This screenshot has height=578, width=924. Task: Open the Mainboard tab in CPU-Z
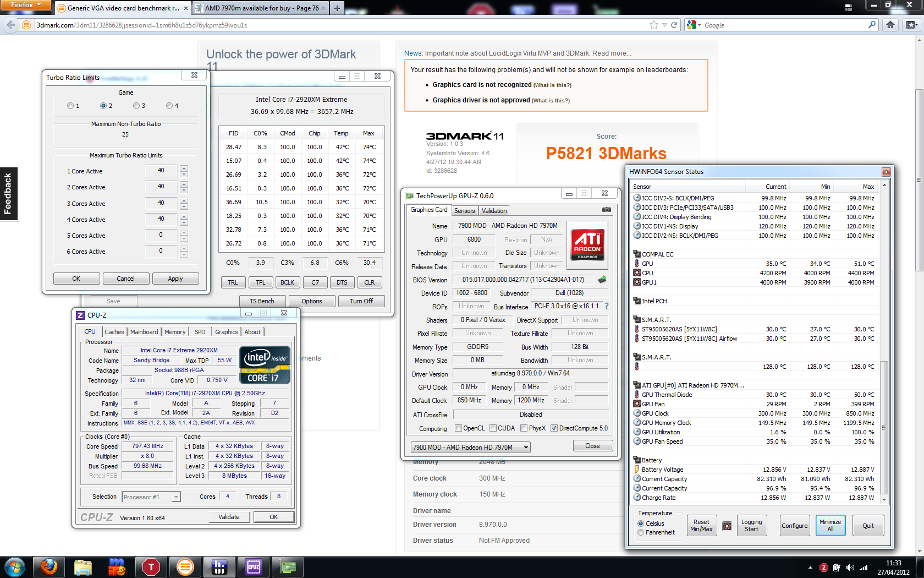click(144, 332)
